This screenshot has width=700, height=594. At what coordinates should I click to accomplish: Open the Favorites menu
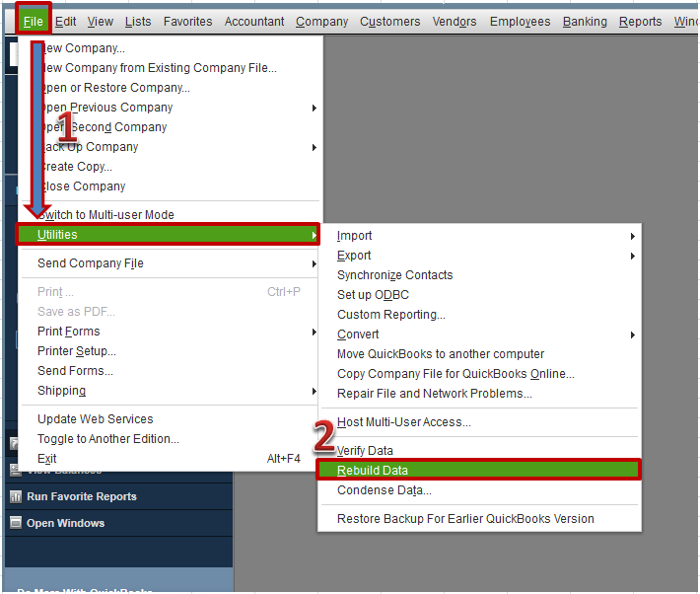[188, 22]
